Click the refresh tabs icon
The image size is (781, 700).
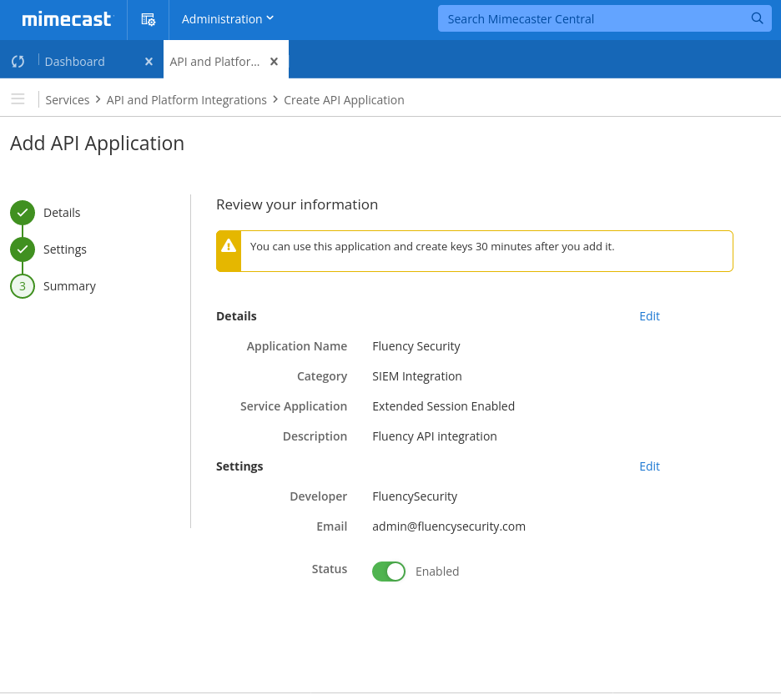pos(18,61)
